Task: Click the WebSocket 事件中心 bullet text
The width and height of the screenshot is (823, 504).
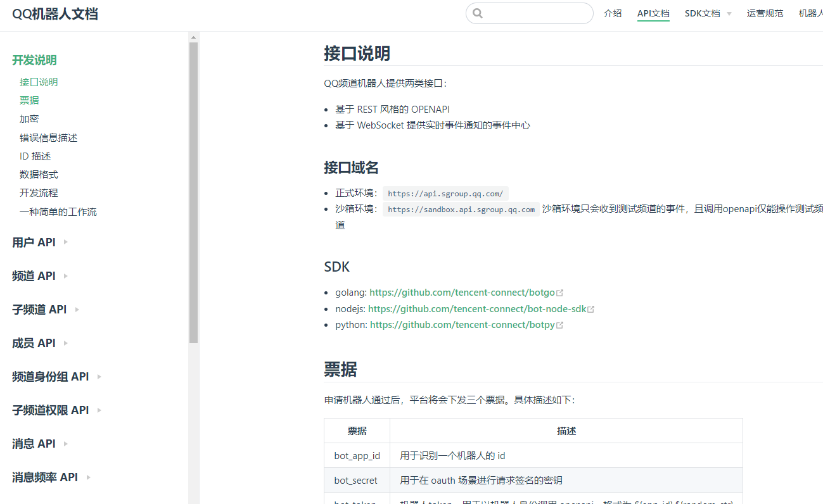Action: tap(433, 125)
